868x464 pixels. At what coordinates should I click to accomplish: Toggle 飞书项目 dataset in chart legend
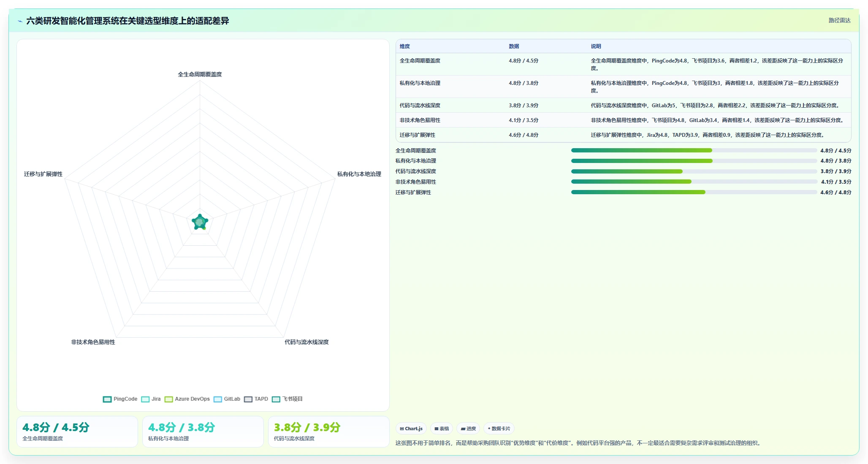(x=288, y=399)
